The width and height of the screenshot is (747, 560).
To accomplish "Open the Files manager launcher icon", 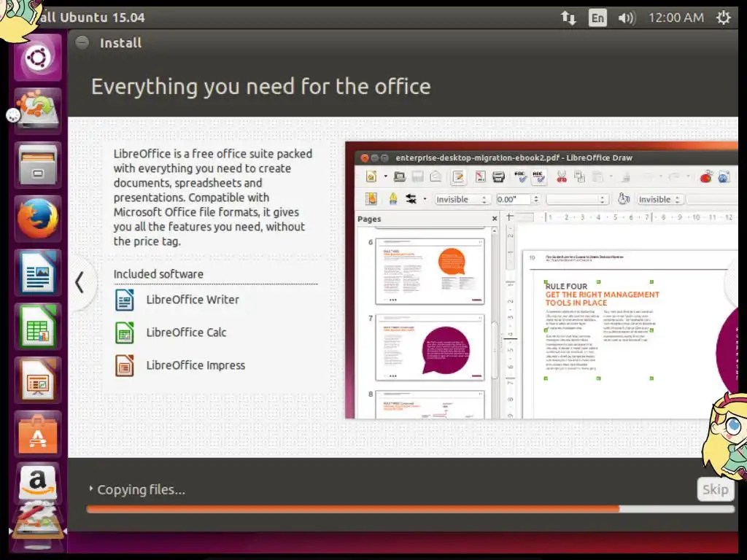I will tap(38, 165).
